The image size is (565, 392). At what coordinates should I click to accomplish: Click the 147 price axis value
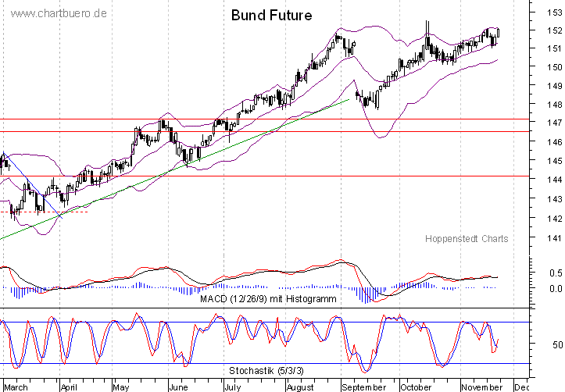click(x=554, y=123)
